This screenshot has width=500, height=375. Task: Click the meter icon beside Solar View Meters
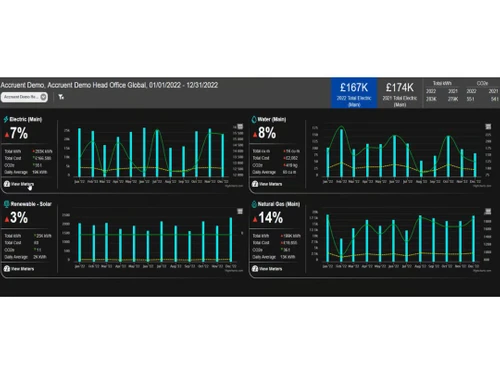(7, 269)
